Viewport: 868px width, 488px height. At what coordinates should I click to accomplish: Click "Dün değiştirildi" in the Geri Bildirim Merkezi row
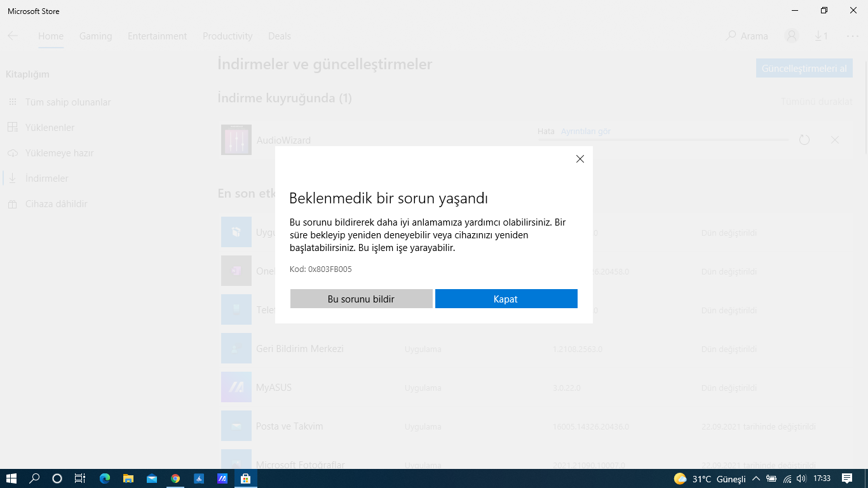[x=729, y=349]
